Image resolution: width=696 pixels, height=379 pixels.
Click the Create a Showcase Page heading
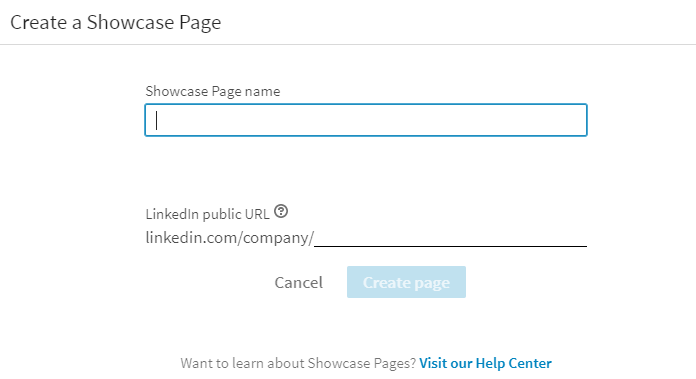[x=115, y=22]
